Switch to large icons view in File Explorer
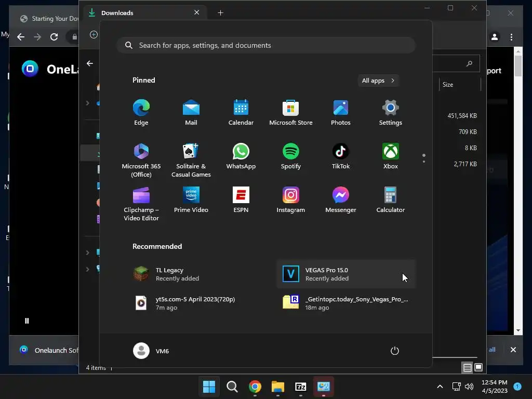The height and width of the screenshot is (399, 532). [x=478, y=367]
